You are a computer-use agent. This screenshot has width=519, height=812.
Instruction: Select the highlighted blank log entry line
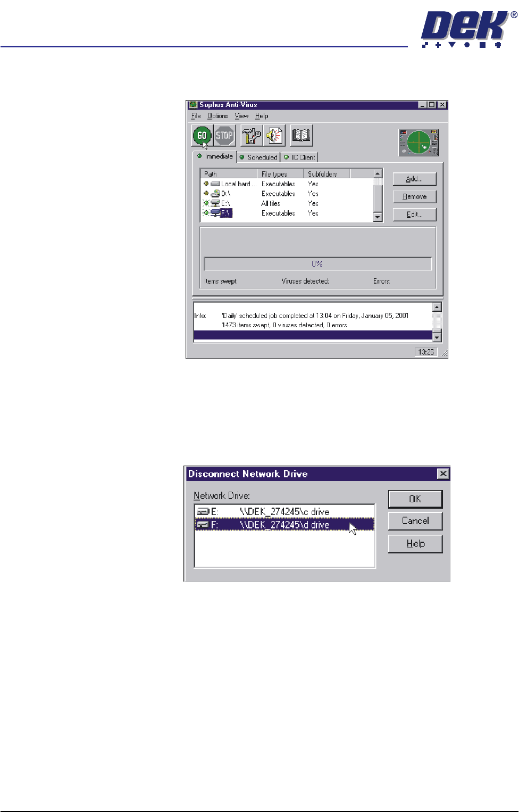click(313, 335)
